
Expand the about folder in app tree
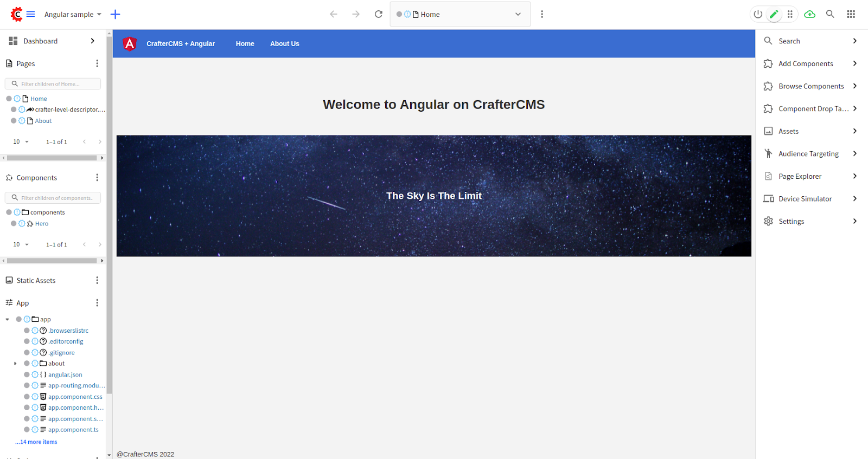pyautogui.click(x=15, y=364)
